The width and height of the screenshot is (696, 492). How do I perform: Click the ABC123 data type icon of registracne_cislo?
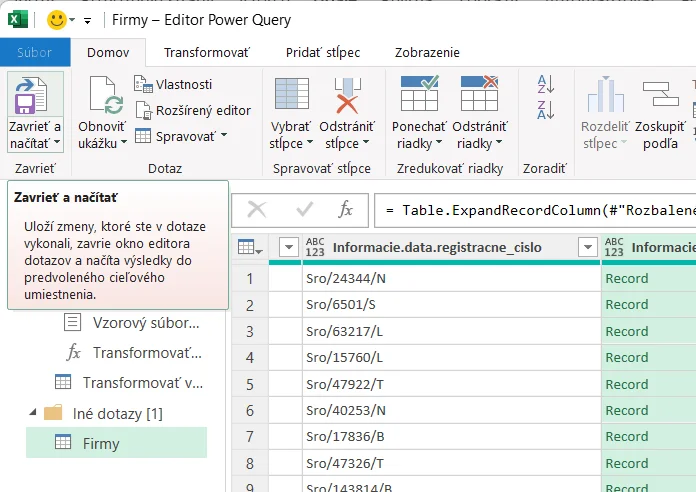pos(315,247)
